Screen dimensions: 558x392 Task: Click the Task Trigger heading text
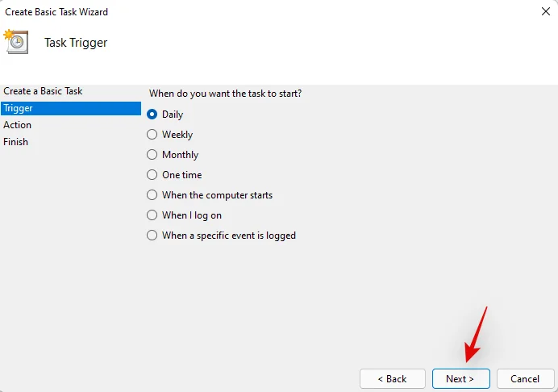[76, 43]
